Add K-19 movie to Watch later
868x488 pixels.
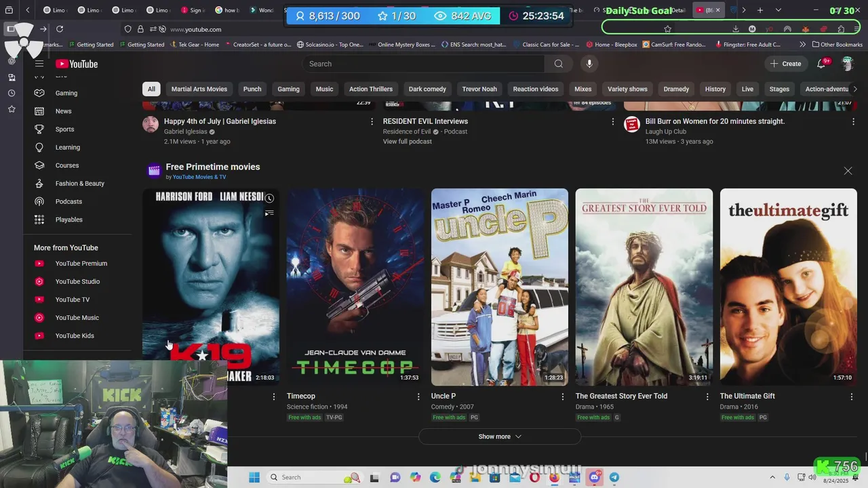point(269,199)
